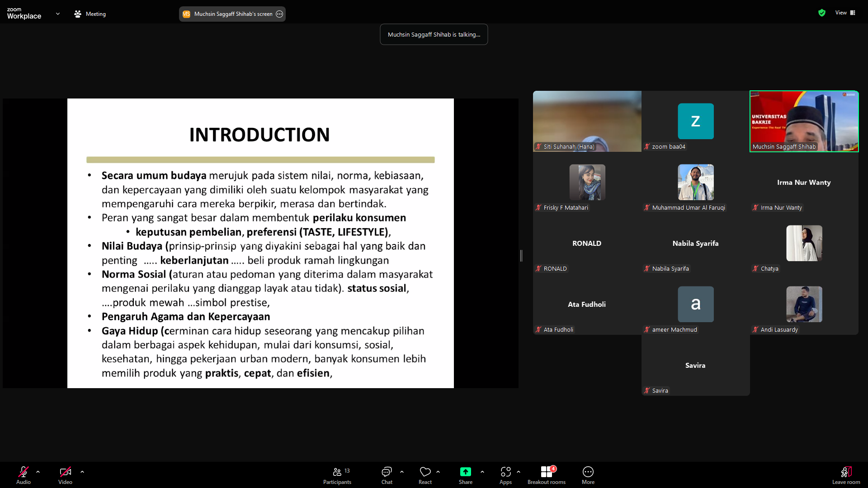Select zoom baa04 participant tile
Screen dimensions: 868x488
coord(695,121)
